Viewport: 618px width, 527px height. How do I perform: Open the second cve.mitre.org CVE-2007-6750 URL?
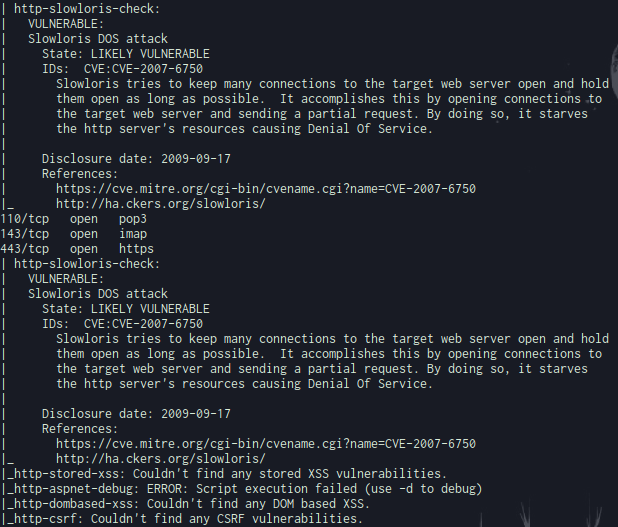pos(266,444)
